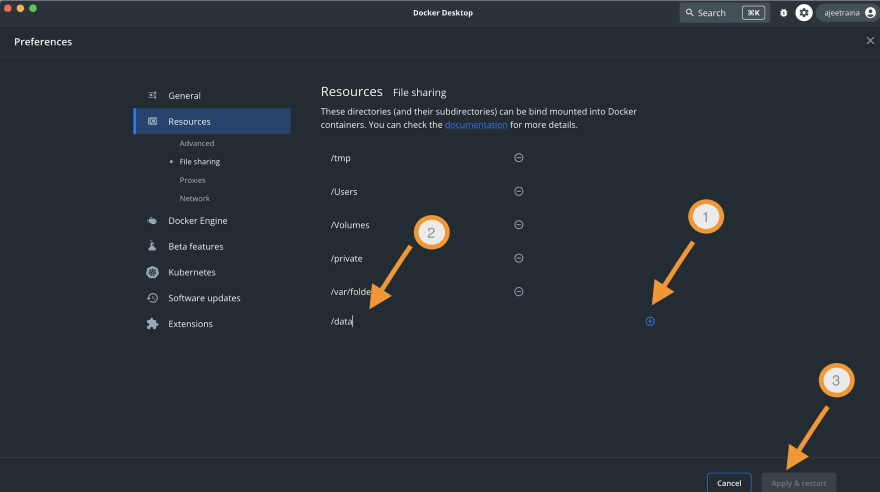
Task: Remove the /Volumes shared directory
Action: point(519,224)
